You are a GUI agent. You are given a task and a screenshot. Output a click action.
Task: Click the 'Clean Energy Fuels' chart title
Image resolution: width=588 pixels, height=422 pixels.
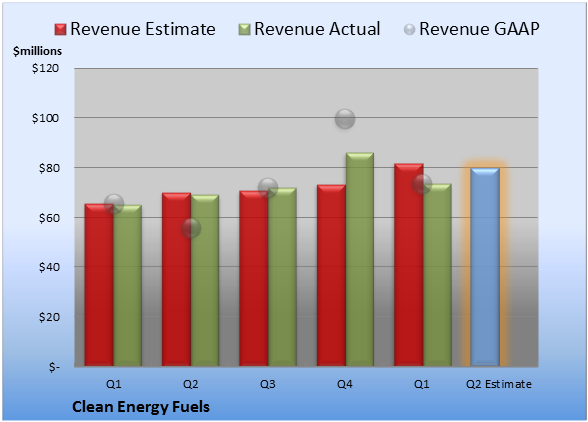[141, 407]
